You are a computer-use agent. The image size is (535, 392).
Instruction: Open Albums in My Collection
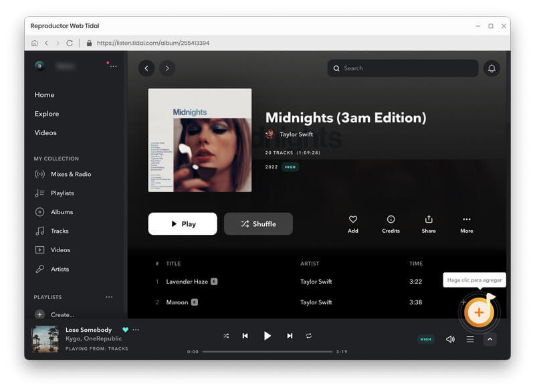[x=54, y=212]
